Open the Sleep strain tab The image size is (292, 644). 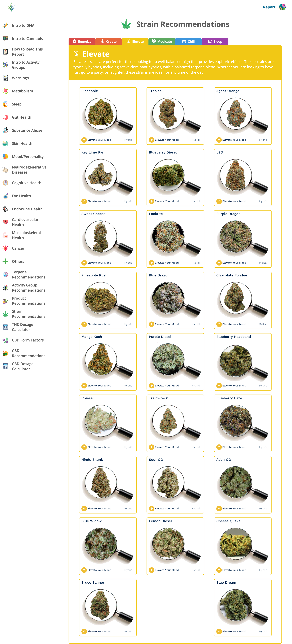215,42
